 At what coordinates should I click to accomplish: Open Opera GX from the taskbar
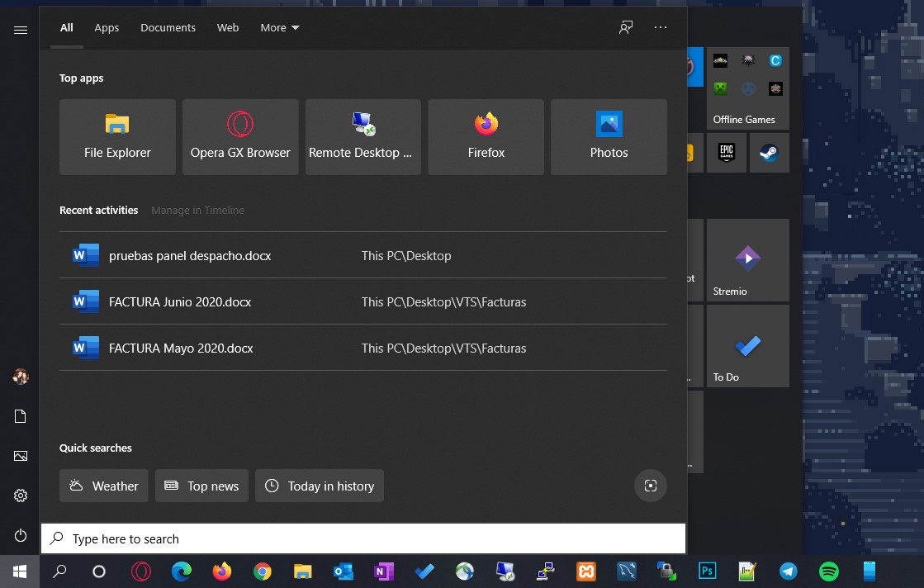pyautogui.click(x=141, y=571)
